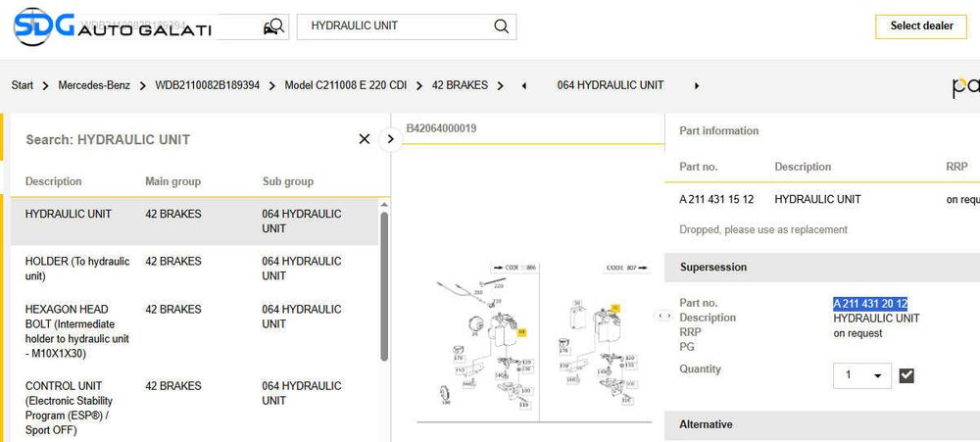Select the HEXAGON HEAD BOLT result row
The height and width of the screenshot is (442, 980).
coord(194,331)
